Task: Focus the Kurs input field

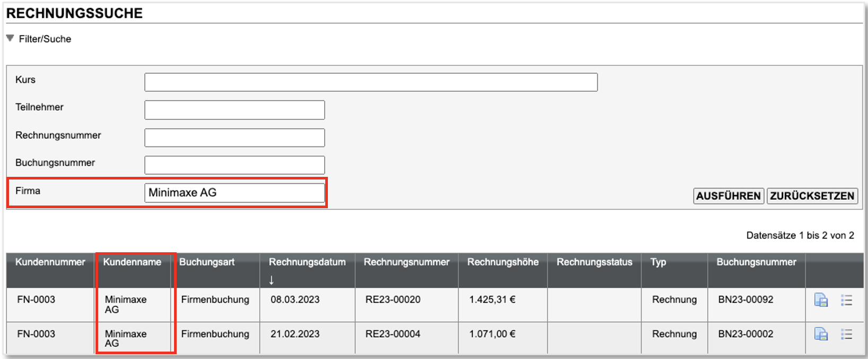Action: [x=371, y=82]
